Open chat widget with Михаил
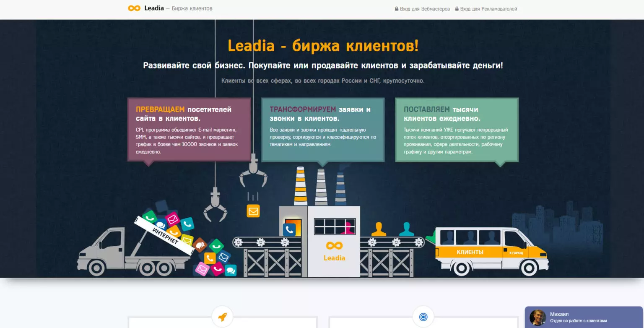Image resolution: width=644 pixels, height=328 pixels. tap(584, 317)
